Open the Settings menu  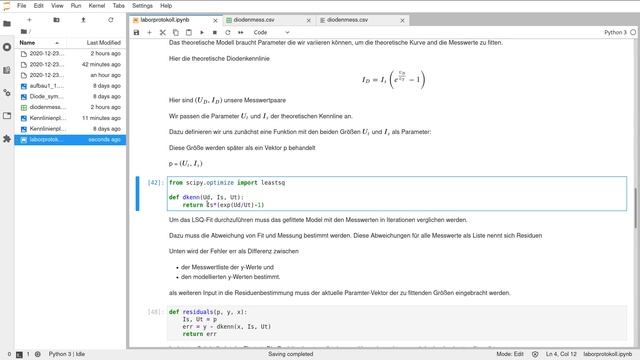point(142,6)
